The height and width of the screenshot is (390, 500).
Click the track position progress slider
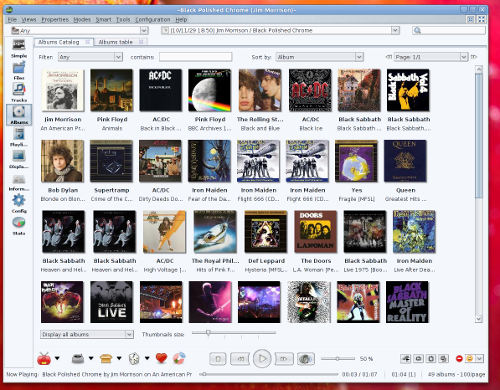point(269,374)
